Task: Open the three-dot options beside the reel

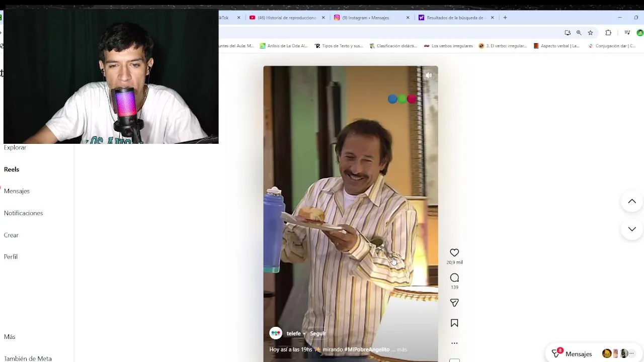Action: click(x=454, y=343)
